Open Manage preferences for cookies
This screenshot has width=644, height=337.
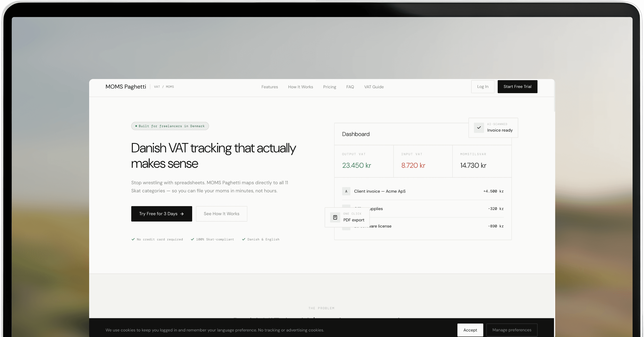(512, 330)
